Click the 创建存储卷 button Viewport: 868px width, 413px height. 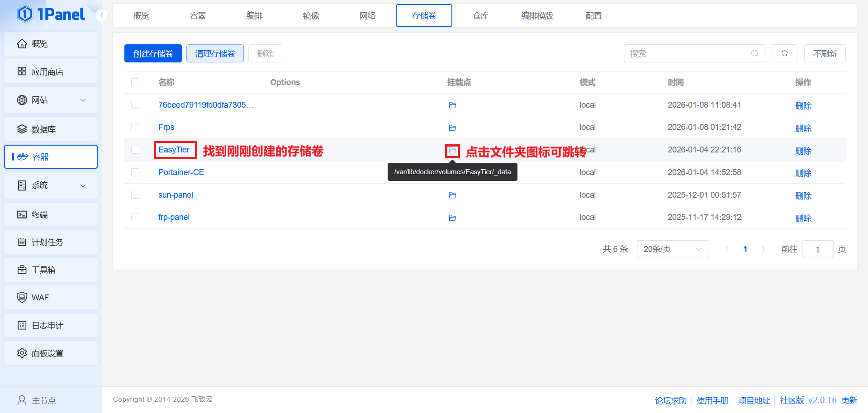pyautogui.click(x=153, y=53)
